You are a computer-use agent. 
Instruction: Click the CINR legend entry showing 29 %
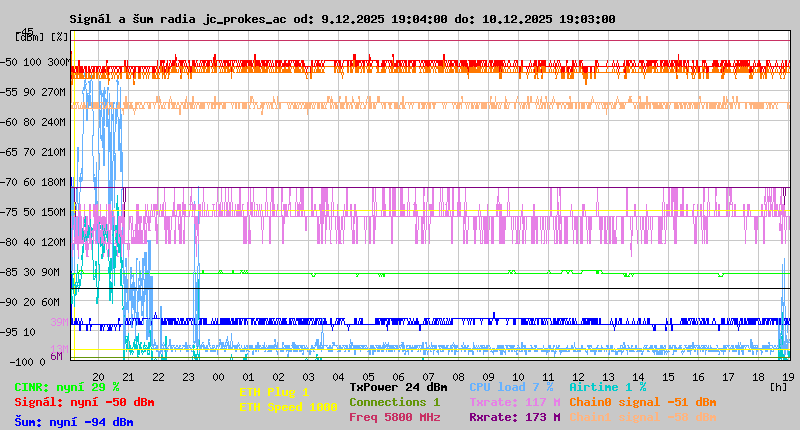click(67, 386)
